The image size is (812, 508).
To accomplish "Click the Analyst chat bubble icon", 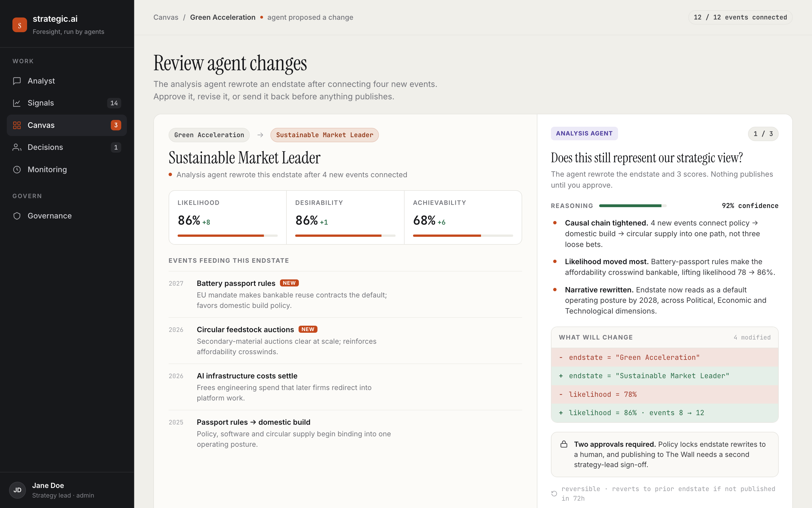I will pyautogui.click(x=17, y=81).
